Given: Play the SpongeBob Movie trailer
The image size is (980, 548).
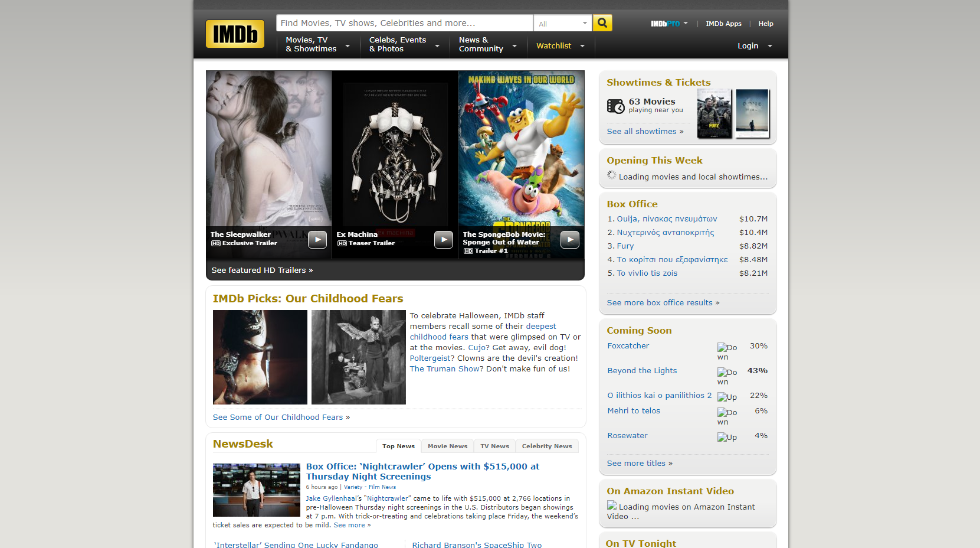Looking at the screenshot, I should (x=570, y=240).
